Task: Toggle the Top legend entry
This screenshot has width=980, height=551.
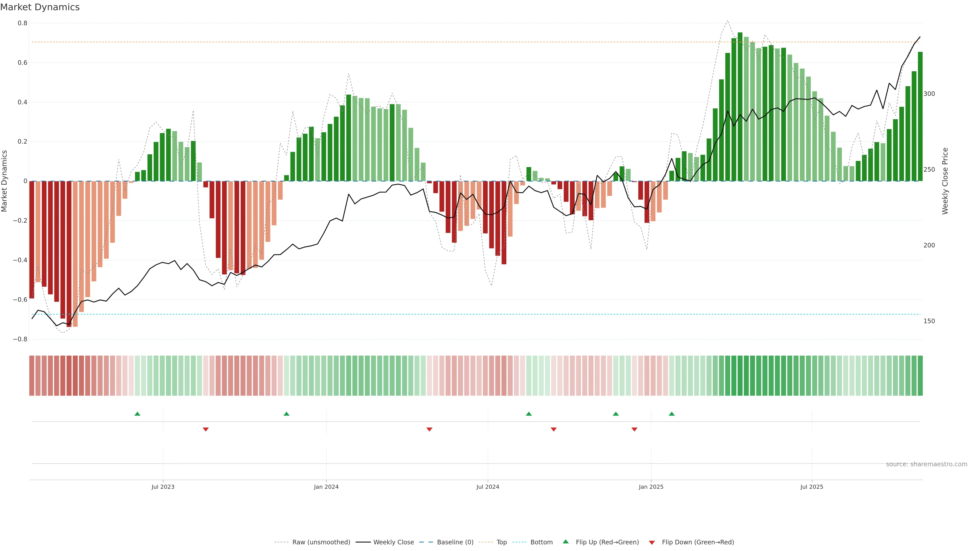Action: click(501, 542)
